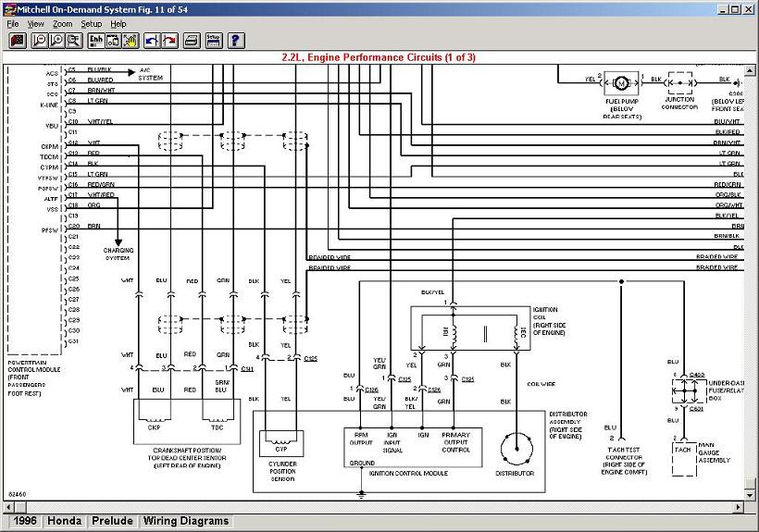This screenshot has width=759, height=532.
Task: Click the Wiring Diagrams button
Action: [x=186, y=521]
